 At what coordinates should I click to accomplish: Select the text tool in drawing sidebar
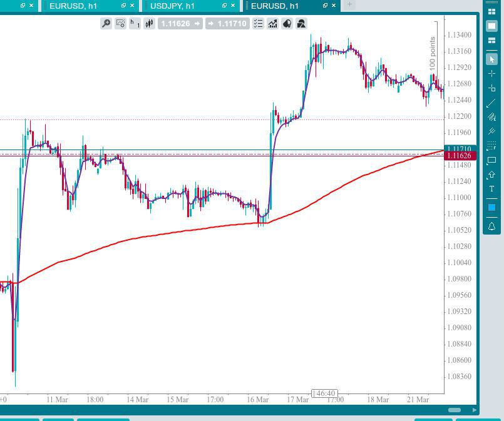pos(491,189)
